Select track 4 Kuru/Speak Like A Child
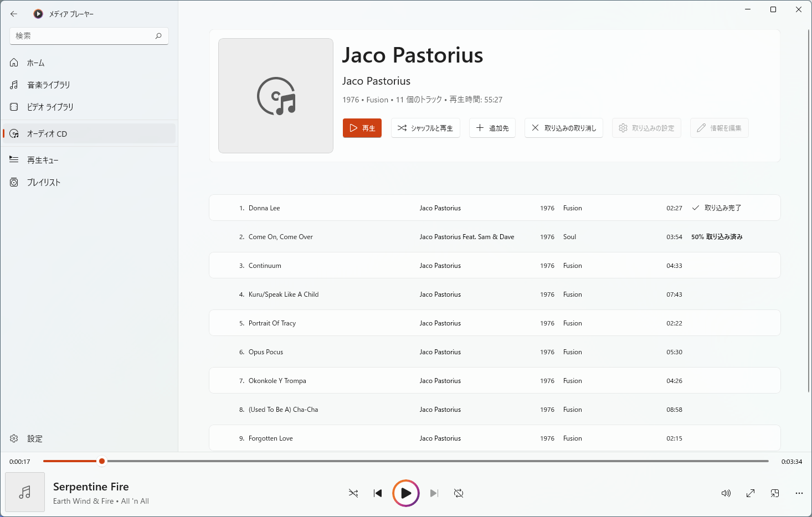 point(495,294)
